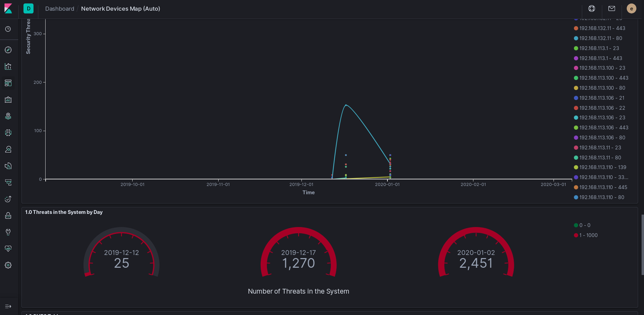The height and width of the screenshot is (315, 644).
Task: Go to Dashboard breadcrumb link
Action: click(60, 9)
